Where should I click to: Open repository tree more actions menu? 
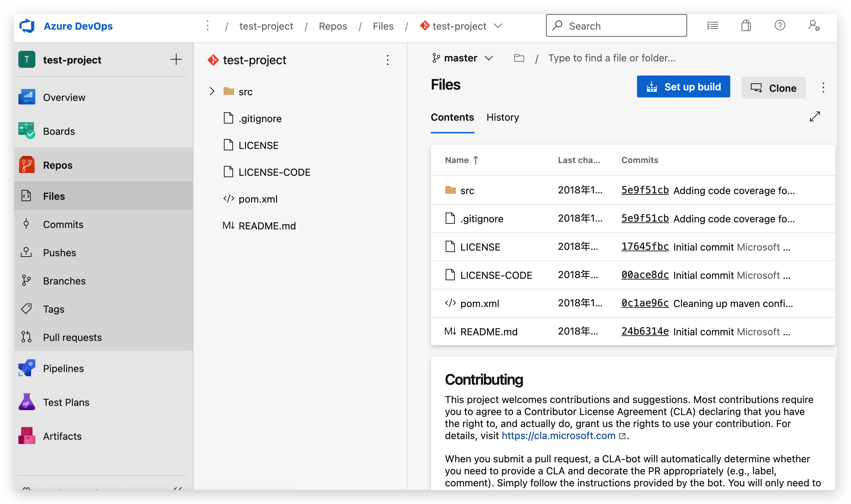[x=388, y=60]
